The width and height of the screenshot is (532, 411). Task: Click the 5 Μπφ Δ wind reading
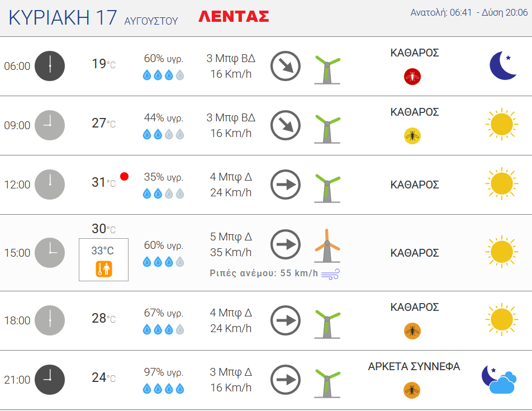coord(231,237)
